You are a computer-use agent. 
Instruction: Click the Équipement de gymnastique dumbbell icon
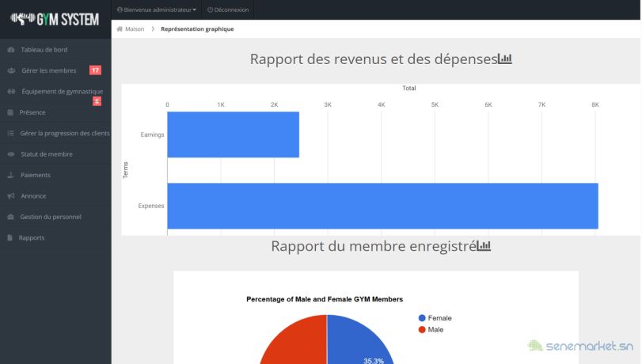tap(11, 91)
